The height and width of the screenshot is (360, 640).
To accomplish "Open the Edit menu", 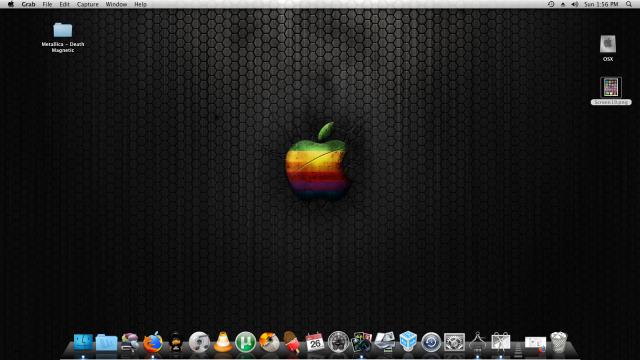I will (64, 4).
